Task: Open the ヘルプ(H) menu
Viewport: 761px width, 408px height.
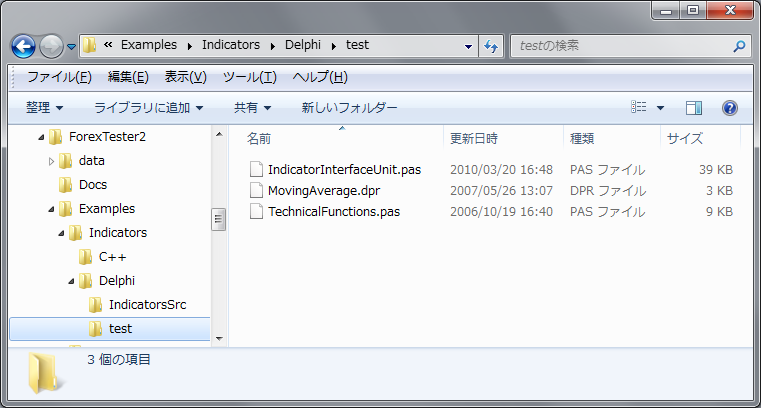Action: pyautogui.click(x=320, y=77)
